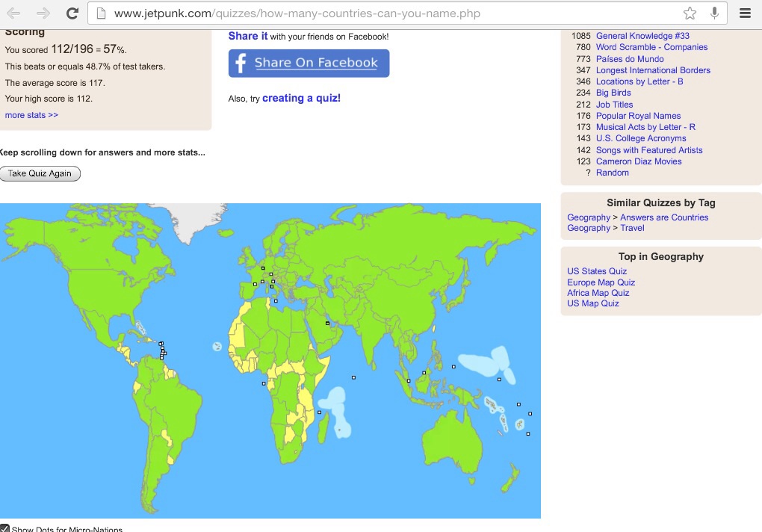This screenshot has height=532, width=762.
Task: Open General Knowledge #33 quiz
Action: [x=642, y=36]
